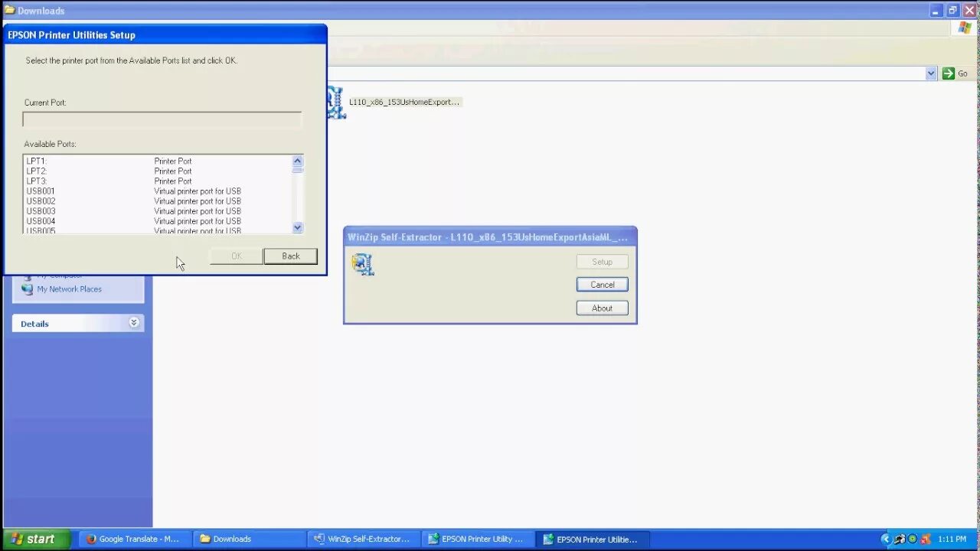Click the disabled OK button in EPSON setup
The width and height of the screenshot is (980, 551).
point(236,256)
